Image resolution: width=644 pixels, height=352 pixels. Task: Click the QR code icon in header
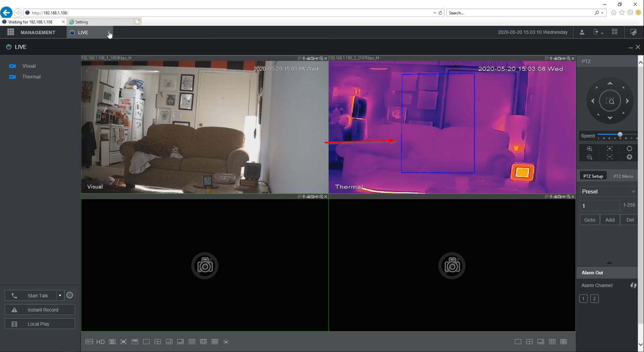pos(615,32)
